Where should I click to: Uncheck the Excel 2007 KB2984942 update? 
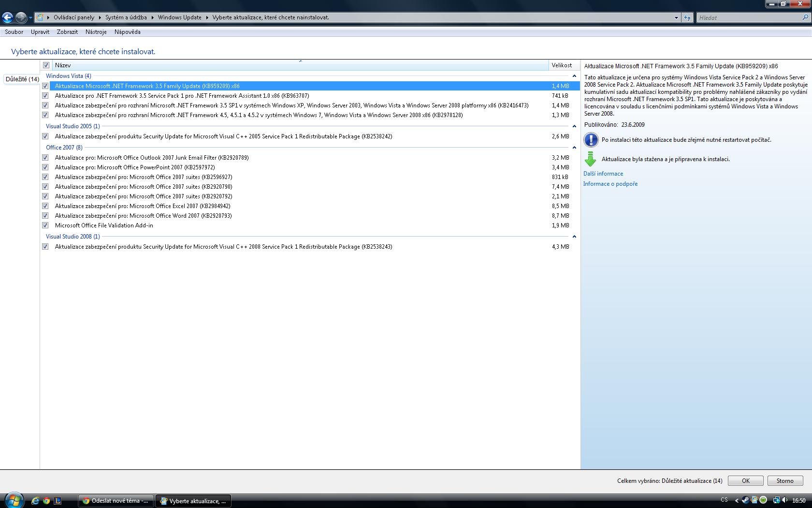45,206
